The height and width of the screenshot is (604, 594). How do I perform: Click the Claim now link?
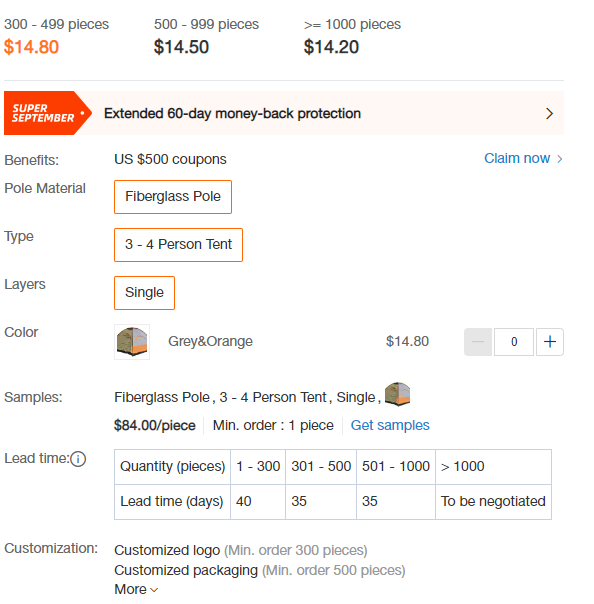[x=517, y=158]
